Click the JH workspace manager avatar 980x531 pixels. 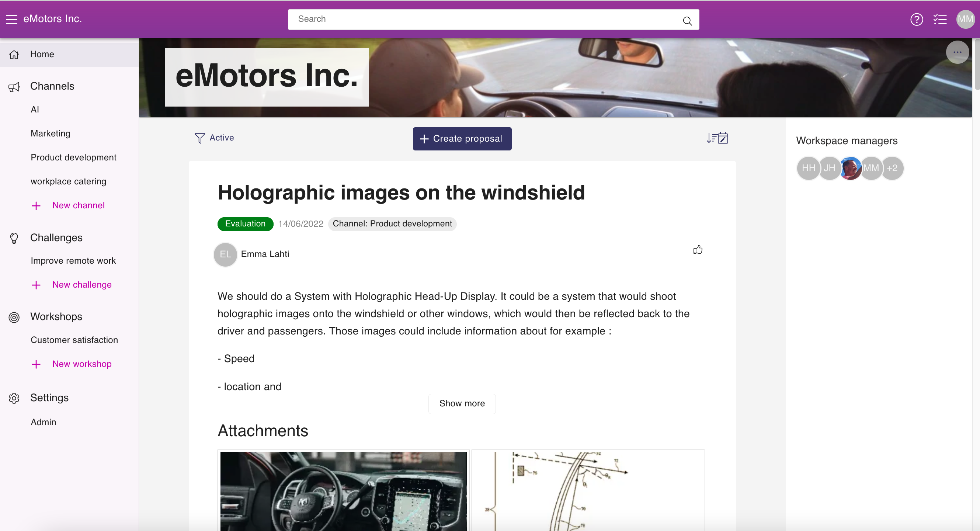829,168
